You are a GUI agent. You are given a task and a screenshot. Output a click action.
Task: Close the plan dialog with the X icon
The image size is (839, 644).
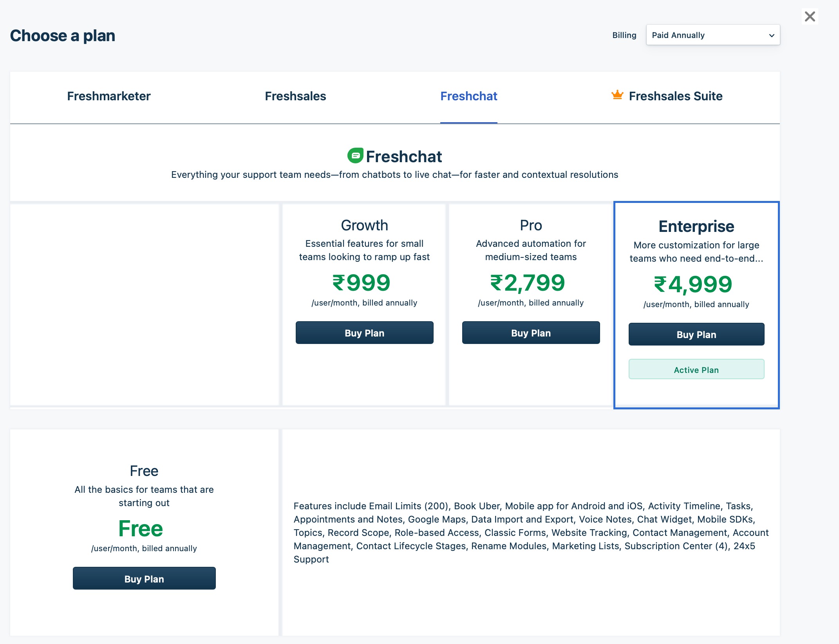click(810, 16)
